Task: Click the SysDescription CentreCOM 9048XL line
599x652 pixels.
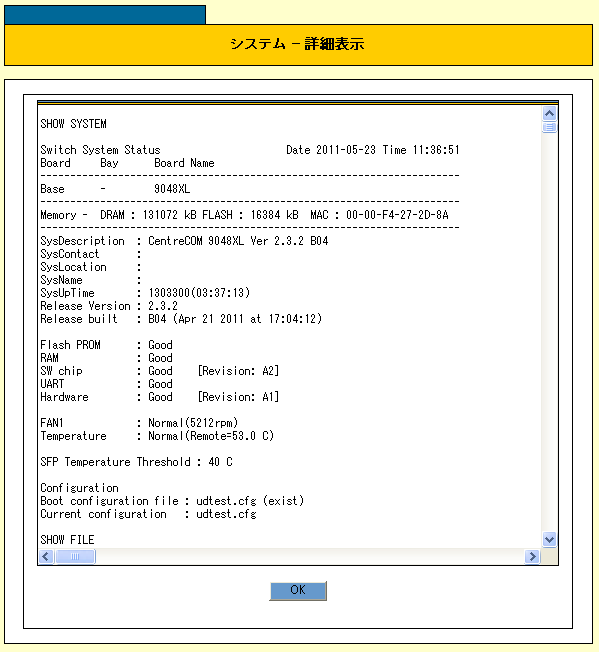Action: [184, 241]
